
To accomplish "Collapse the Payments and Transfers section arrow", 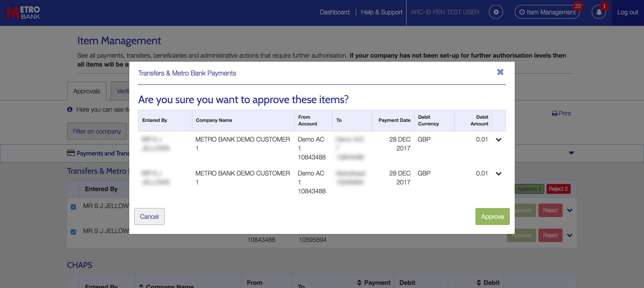I will point(571,153).
